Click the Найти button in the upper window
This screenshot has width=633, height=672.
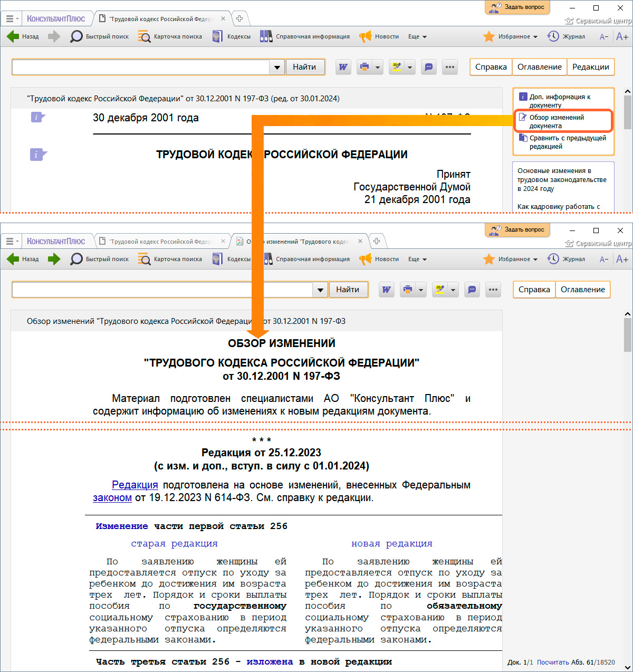[x=304, y=67]
